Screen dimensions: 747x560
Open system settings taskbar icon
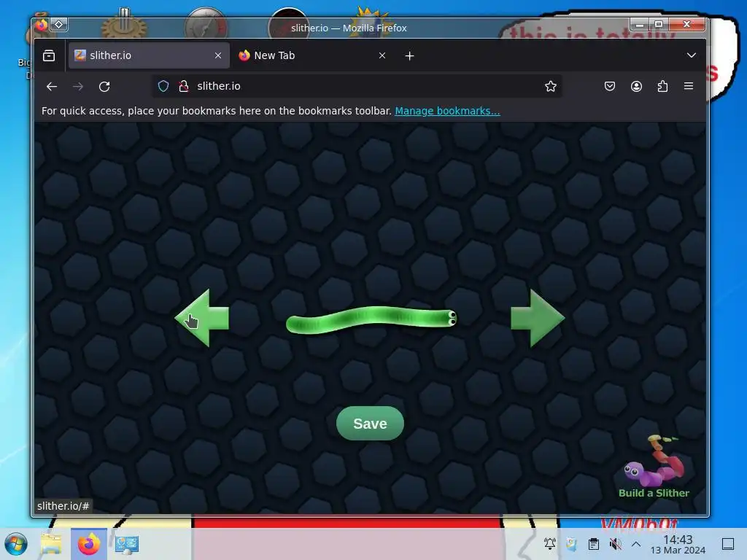click(x=127, y=544)
